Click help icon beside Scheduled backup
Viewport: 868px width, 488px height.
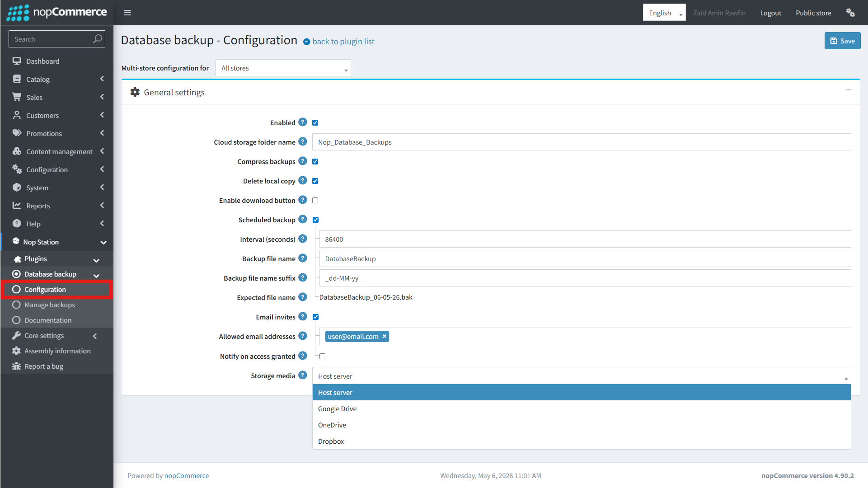click(303, 220)
